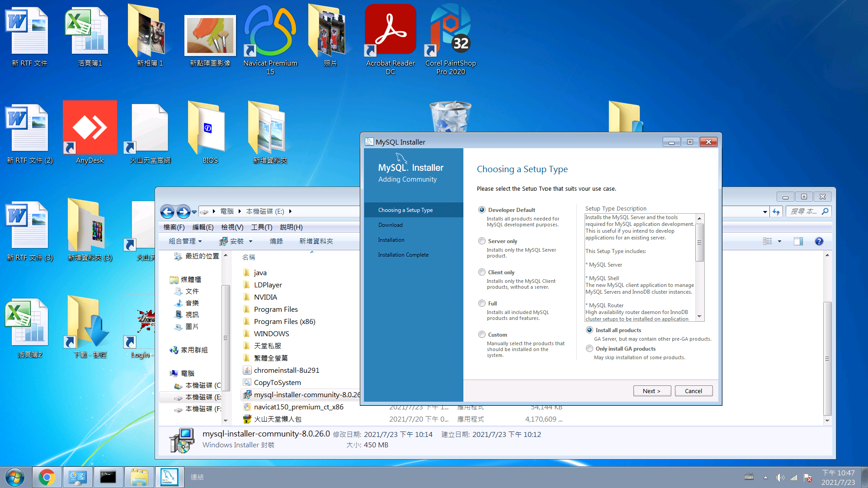Switch to MySQL Installer taskbar icon
Viewport: 868px width, 488px height.
(170, 477)
